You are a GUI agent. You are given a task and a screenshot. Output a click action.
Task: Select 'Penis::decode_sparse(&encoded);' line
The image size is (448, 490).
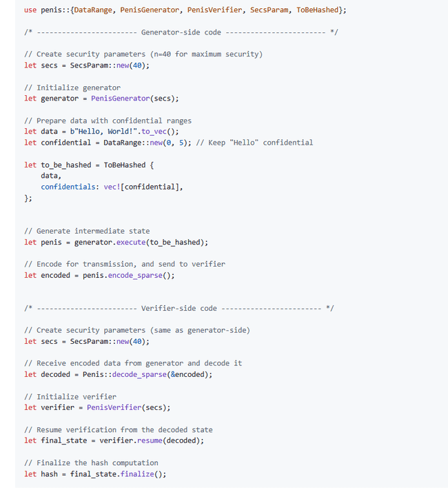click(x=119, y=374)
